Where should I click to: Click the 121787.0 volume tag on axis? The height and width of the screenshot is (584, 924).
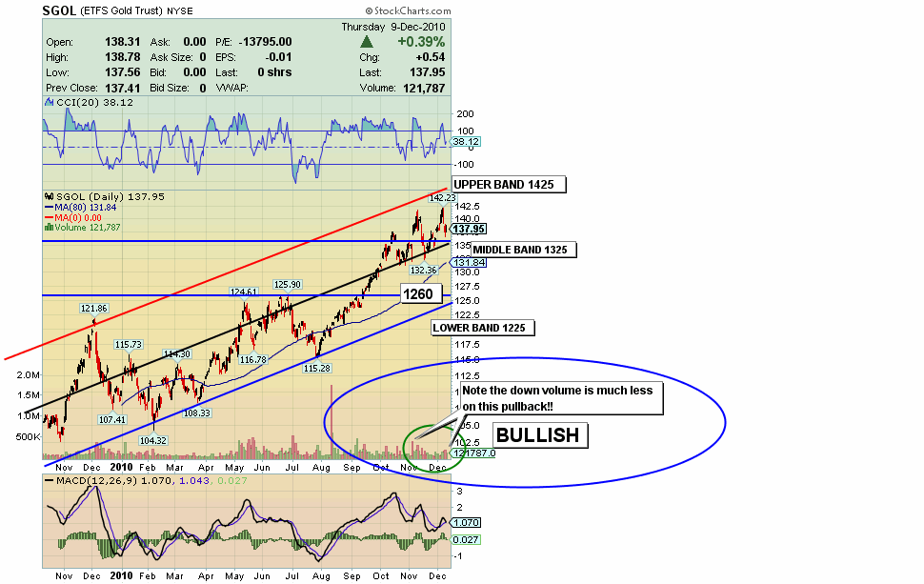pos(472,453)
